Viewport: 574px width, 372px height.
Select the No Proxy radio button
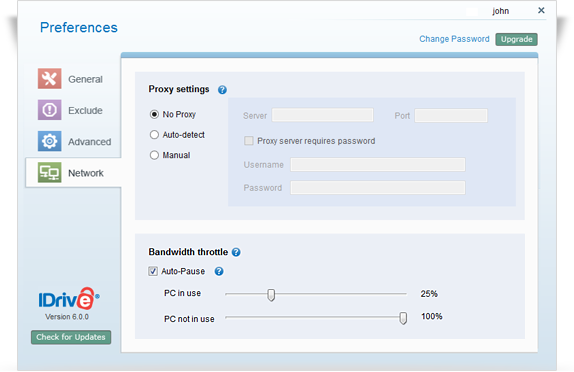(x=154, y=115)
